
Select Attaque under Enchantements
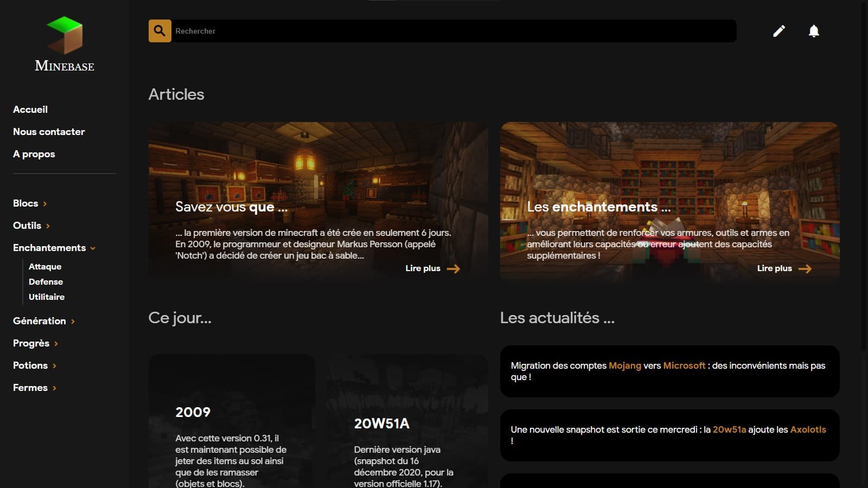(45, 267)
